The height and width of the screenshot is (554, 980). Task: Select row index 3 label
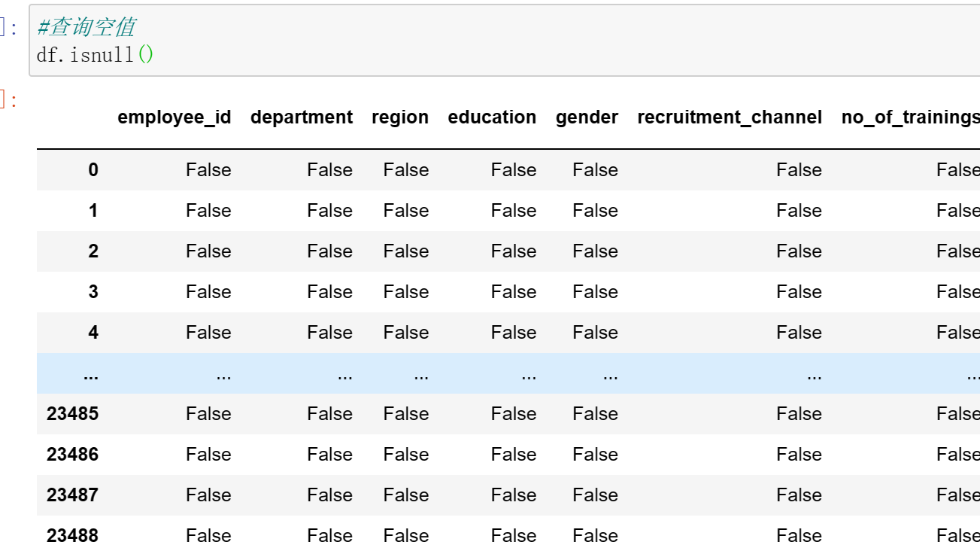[x=93, y=292]
